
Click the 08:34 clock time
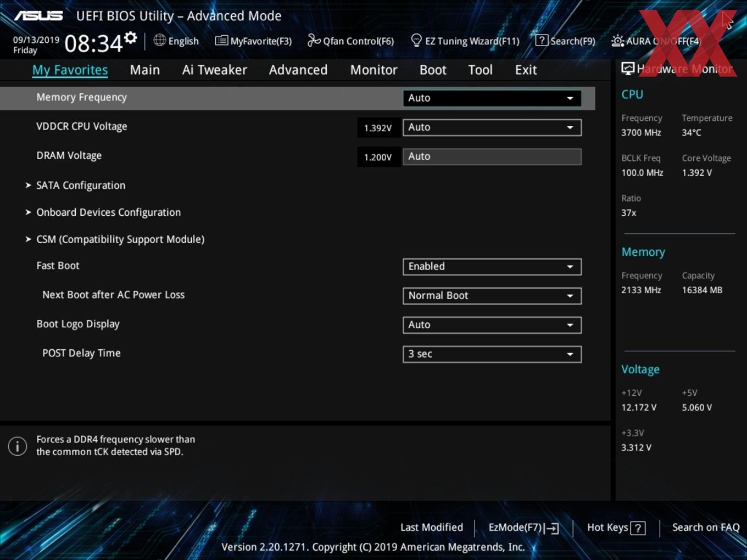pos(93,43)
